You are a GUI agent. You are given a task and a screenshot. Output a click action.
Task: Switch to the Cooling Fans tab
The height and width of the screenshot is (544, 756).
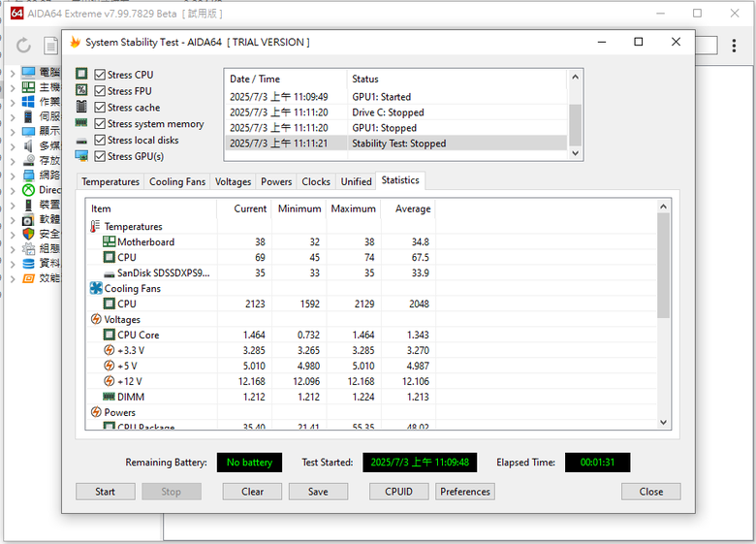pyautogui.click(x=177, y=181)
